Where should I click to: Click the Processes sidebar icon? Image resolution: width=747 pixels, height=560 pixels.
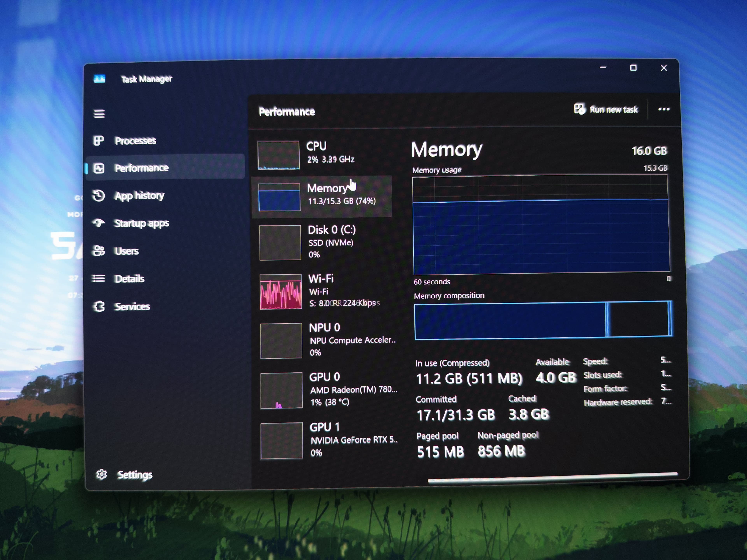pyautogui.click(x=98, y=140)
